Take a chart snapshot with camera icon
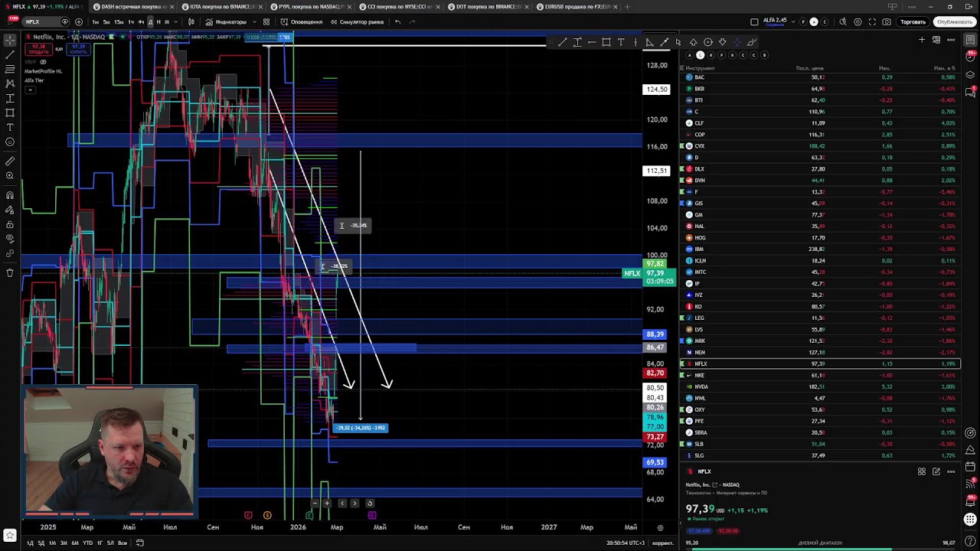Viewport: 980px width, 551px height. (x=887, y=21)
